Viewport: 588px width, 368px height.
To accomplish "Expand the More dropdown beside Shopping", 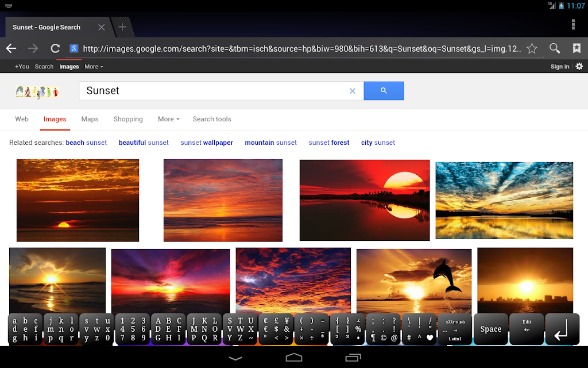I will (x=168, y=119).
